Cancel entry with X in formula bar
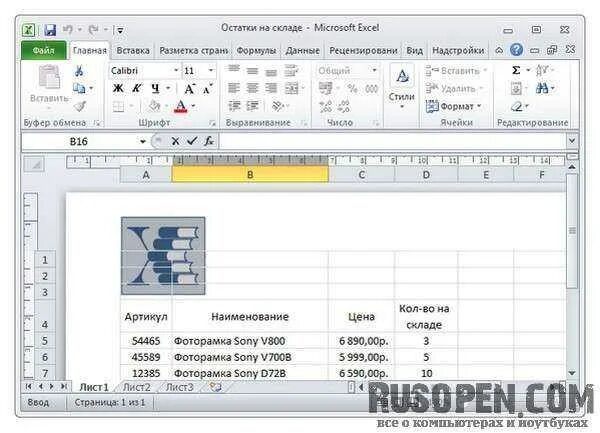 coord(175,141)
